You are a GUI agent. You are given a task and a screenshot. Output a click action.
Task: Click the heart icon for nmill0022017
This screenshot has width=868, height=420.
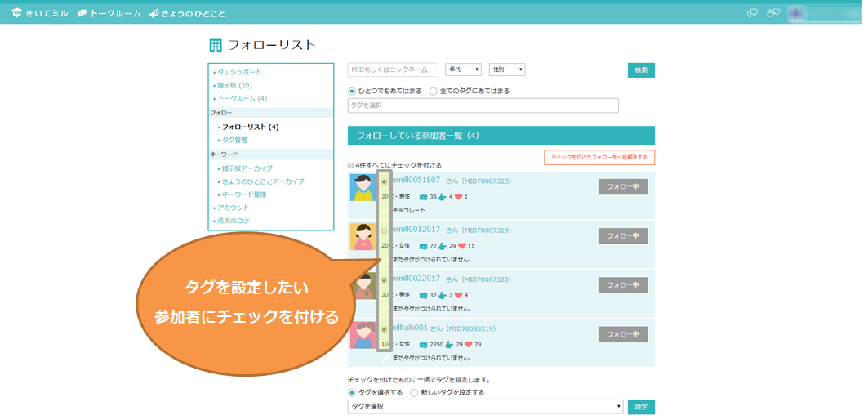[x=459, y=295]
